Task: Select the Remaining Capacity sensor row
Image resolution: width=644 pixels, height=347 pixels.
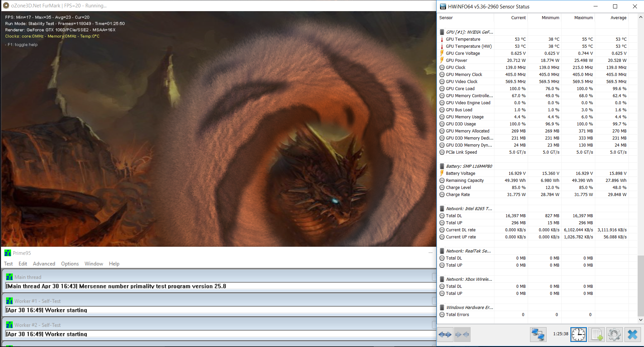Action: [537, 181]
